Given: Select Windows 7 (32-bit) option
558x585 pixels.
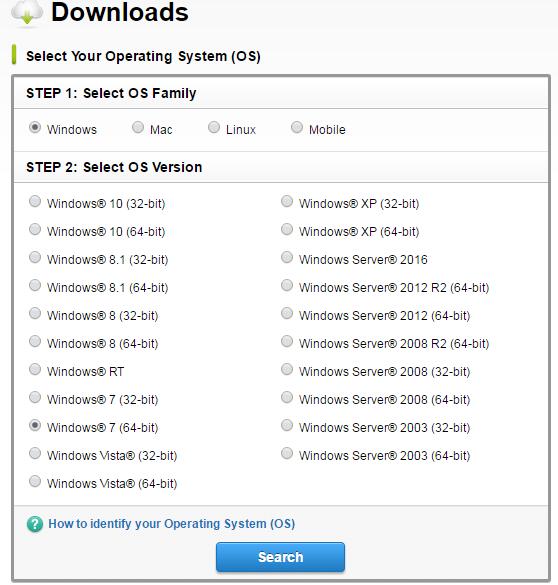Looking at the screenshot, I should (x=35, y=397).
